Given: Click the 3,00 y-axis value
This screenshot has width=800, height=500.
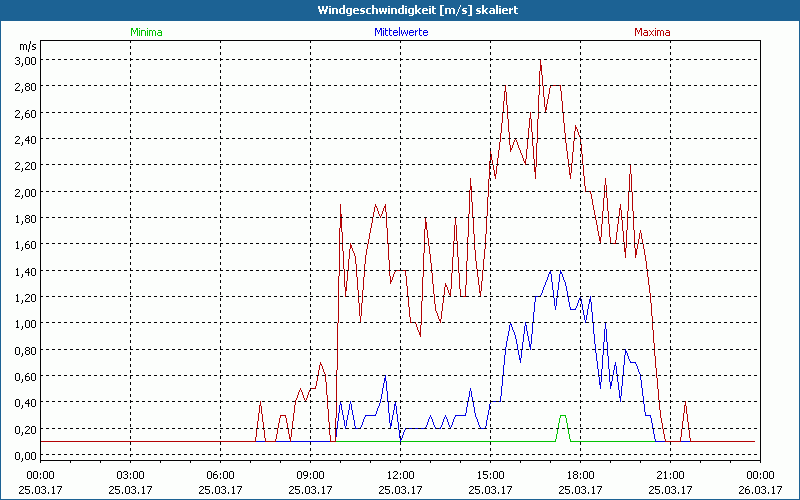Looking at the screenshot, I should point(25,60).
